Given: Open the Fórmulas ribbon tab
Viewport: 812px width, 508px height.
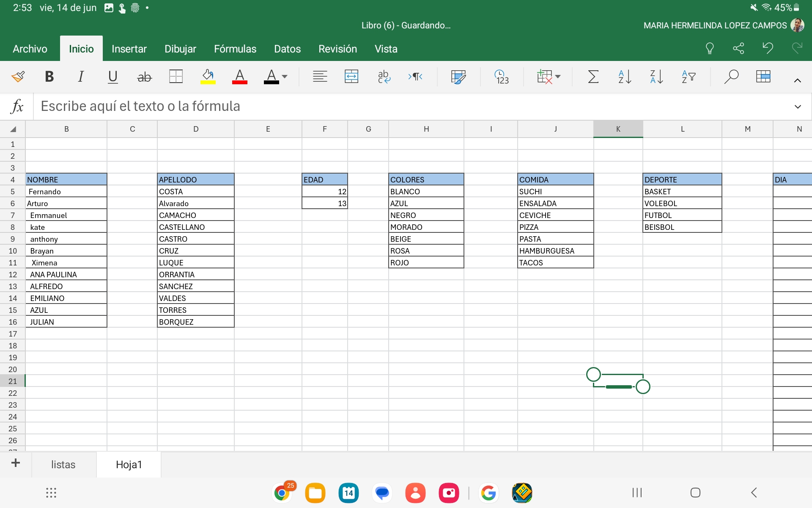Looking at the screenshot, I should (x=235, y=49).
